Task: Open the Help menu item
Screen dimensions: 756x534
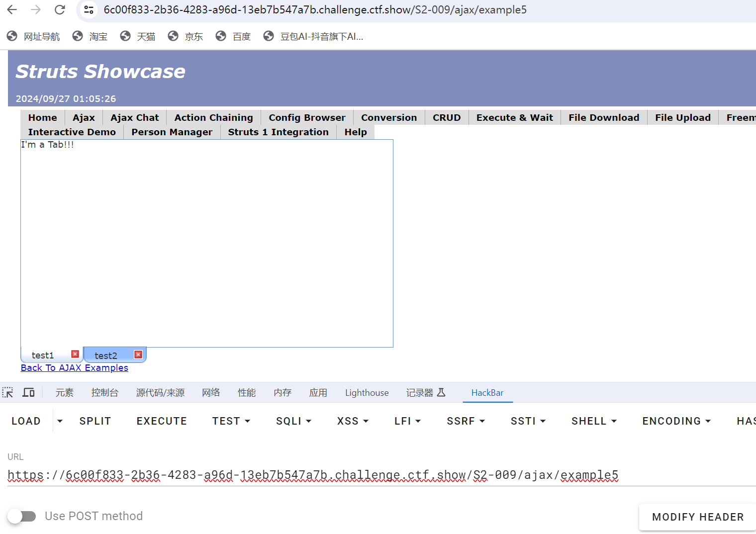Action: [356, 132]
